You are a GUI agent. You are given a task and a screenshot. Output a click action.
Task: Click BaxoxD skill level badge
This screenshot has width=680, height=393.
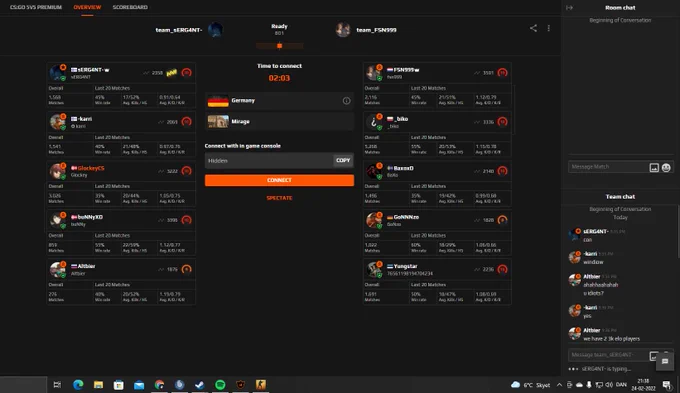[503, 171]
